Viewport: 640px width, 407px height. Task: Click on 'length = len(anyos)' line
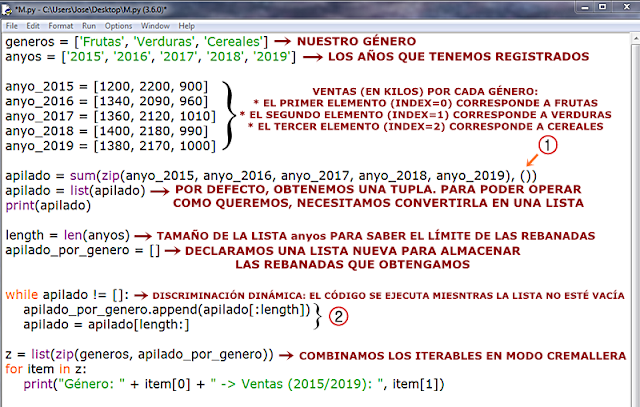point(67,236)
